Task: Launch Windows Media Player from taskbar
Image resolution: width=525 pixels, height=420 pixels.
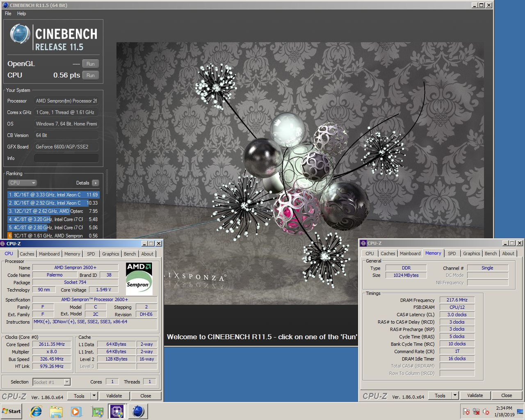Action: tap(76, 411)
